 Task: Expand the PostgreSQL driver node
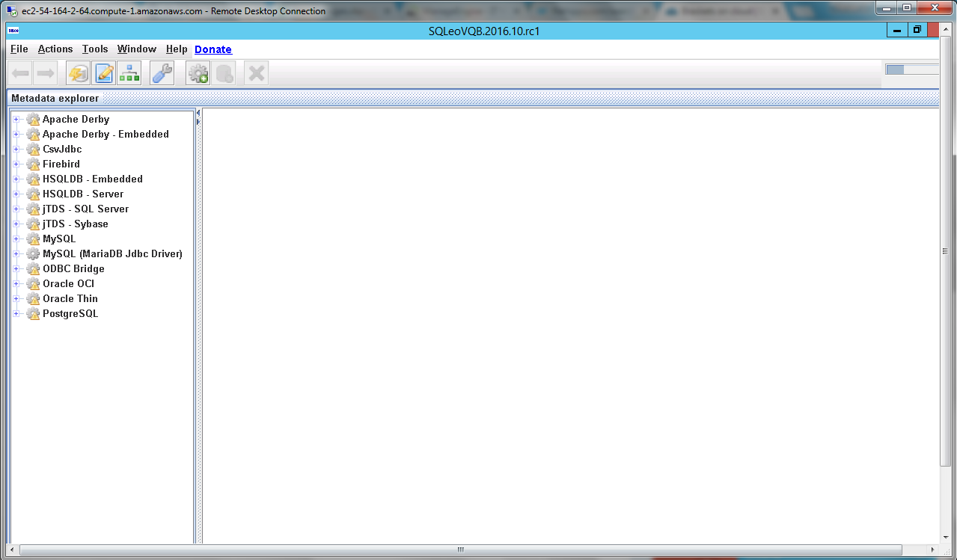[x=16, y=314]
